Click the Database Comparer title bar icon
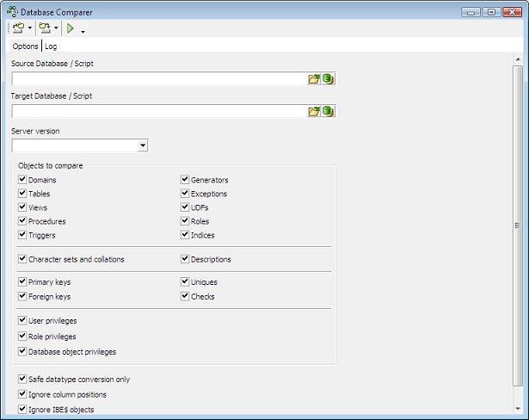The image size is (529, 420). click(x=11, y=11)
